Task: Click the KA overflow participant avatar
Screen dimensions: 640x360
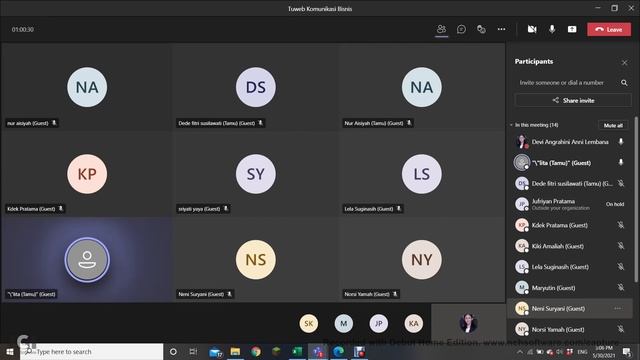Action: pos(413,323)
